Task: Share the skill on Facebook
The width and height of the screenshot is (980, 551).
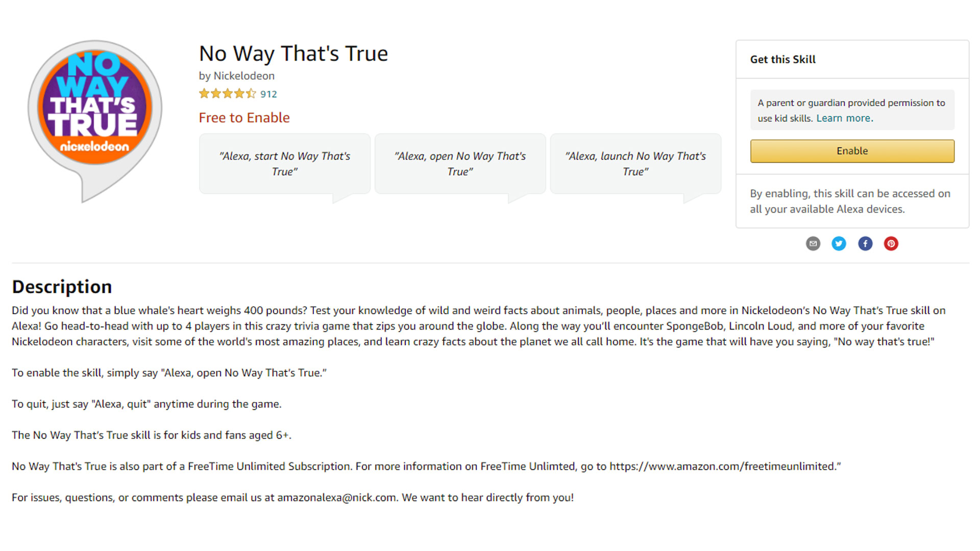Action: tap(865, 244)
